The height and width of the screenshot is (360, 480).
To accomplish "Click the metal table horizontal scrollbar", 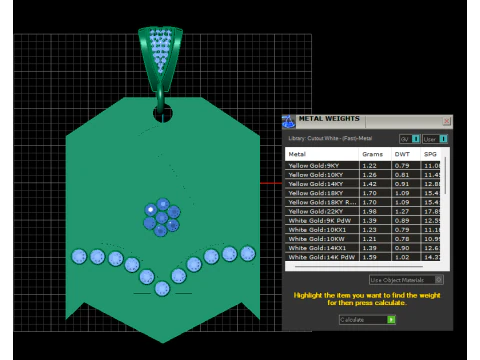I will (359, 266).
